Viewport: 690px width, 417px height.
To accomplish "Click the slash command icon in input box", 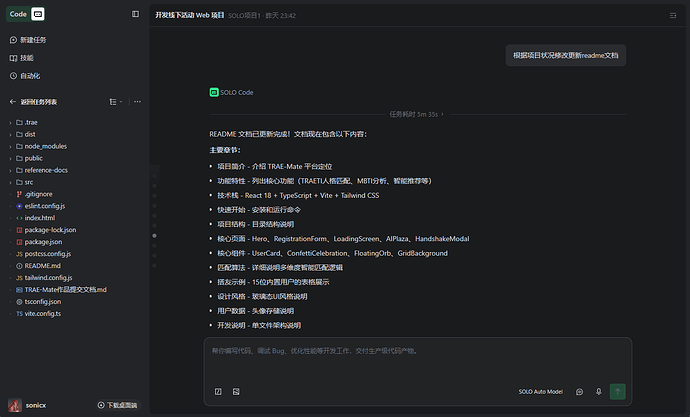I will [218, 391].
